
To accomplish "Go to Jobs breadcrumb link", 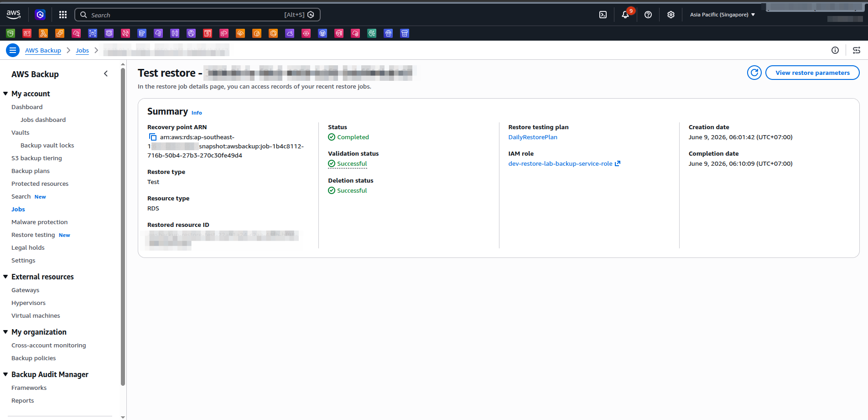I will pyautogui.click(x=82, y=50).
